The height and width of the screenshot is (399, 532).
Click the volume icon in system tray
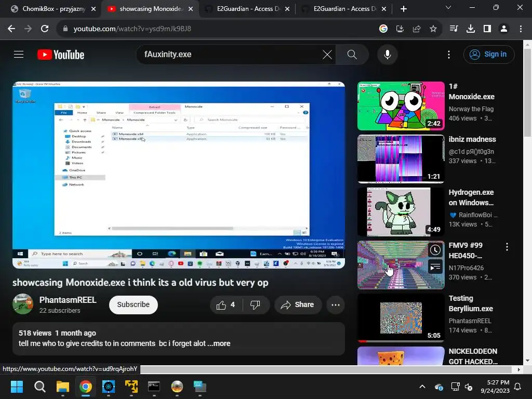point(469,387)
